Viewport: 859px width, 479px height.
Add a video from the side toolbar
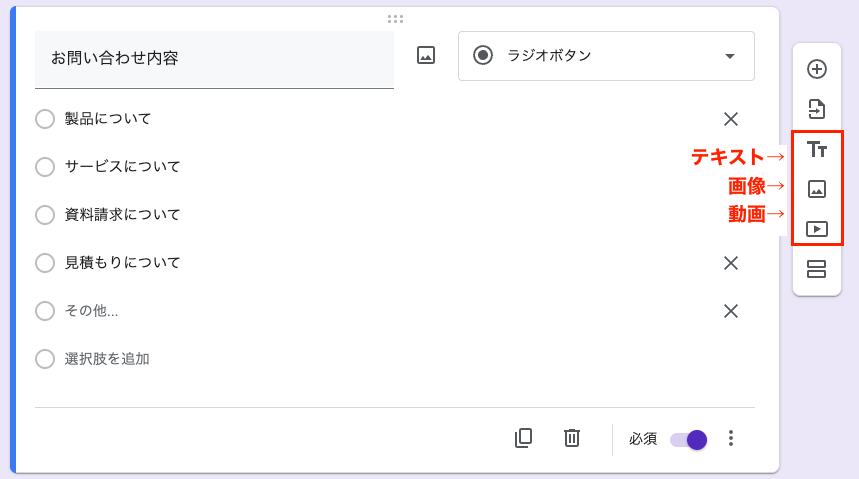coord(817,229)
